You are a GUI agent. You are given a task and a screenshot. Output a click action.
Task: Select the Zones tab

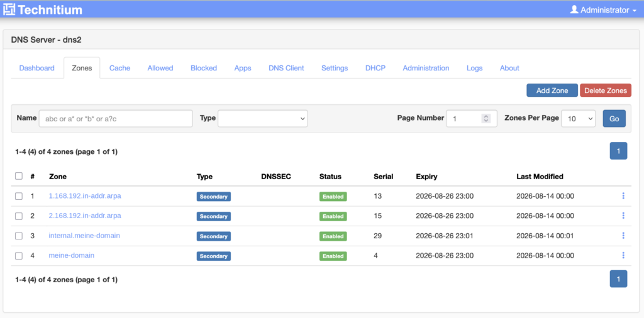tap(82, 68)
